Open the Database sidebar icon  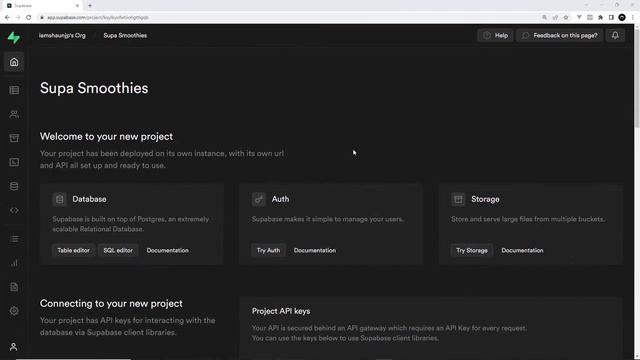tap(14, 186)
